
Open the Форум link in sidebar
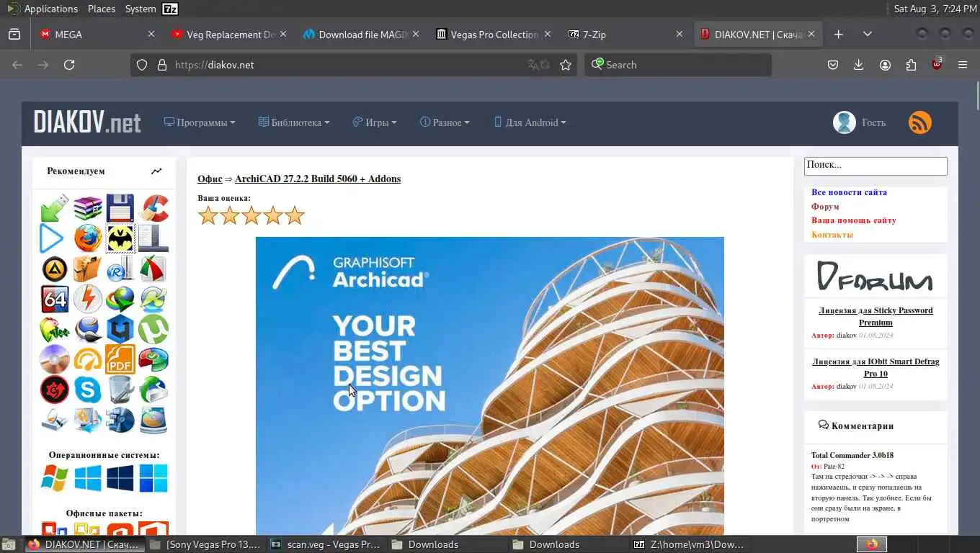[825, 207]
